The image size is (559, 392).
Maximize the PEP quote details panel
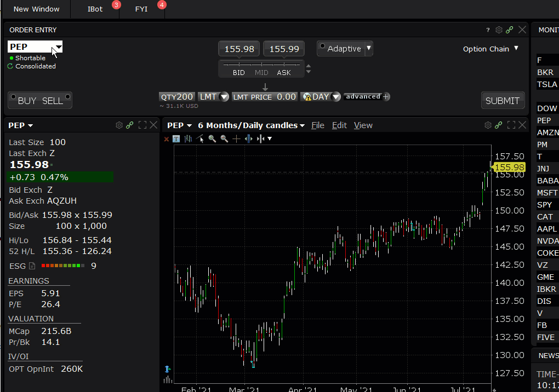click(142, 125)
